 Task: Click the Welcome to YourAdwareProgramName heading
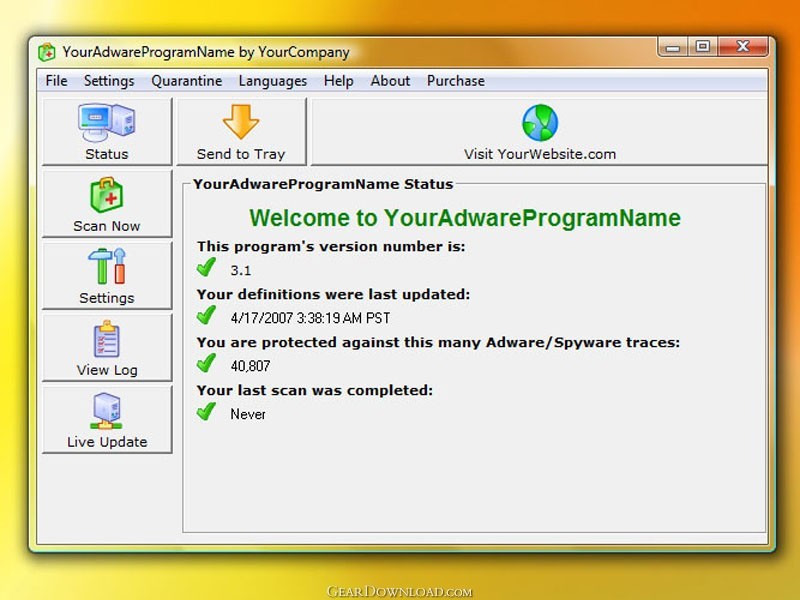465,218
